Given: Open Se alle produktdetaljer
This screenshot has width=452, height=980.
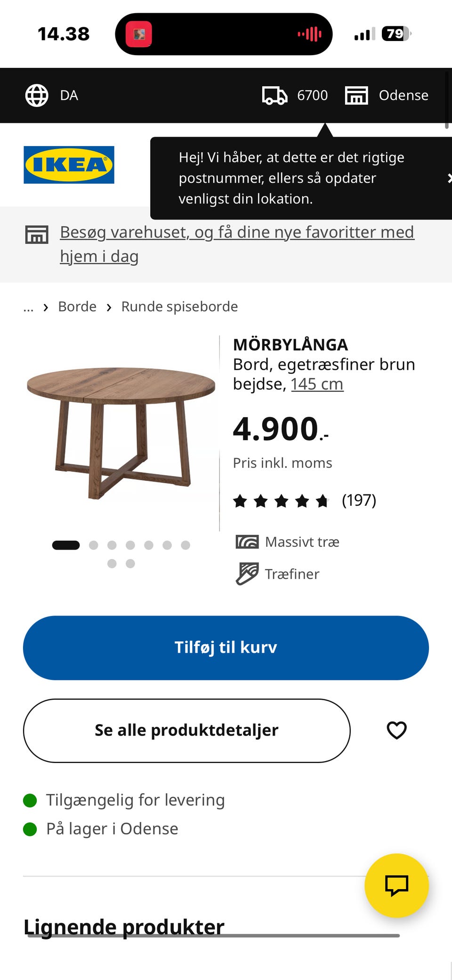Looking at the screenshot, I should (186, 730).
